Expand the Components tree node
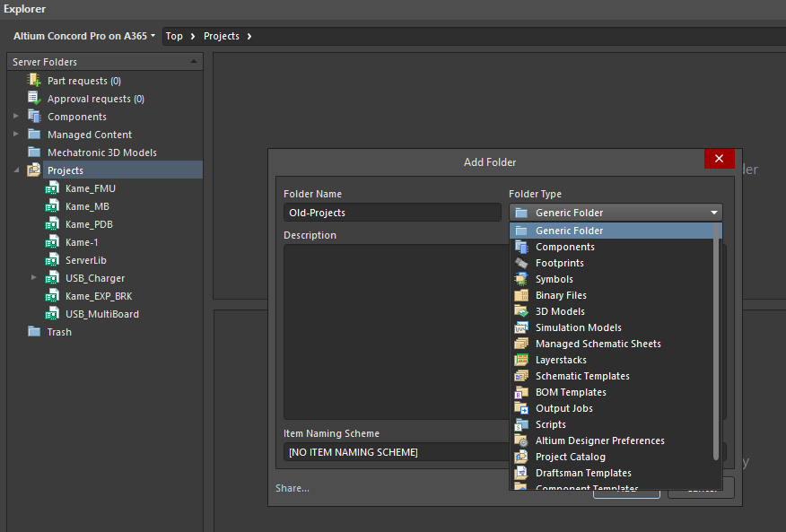The height and width of the screenshot is (532, 786). pyautogui.click(x=16, y=117)
